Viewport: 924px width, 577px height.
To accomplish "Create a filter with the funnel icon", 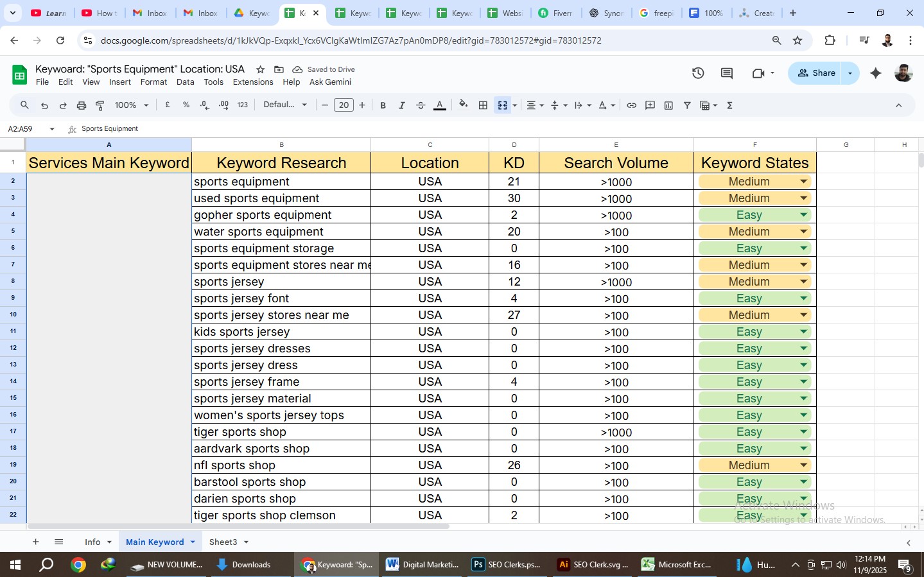I will (686, 105).
